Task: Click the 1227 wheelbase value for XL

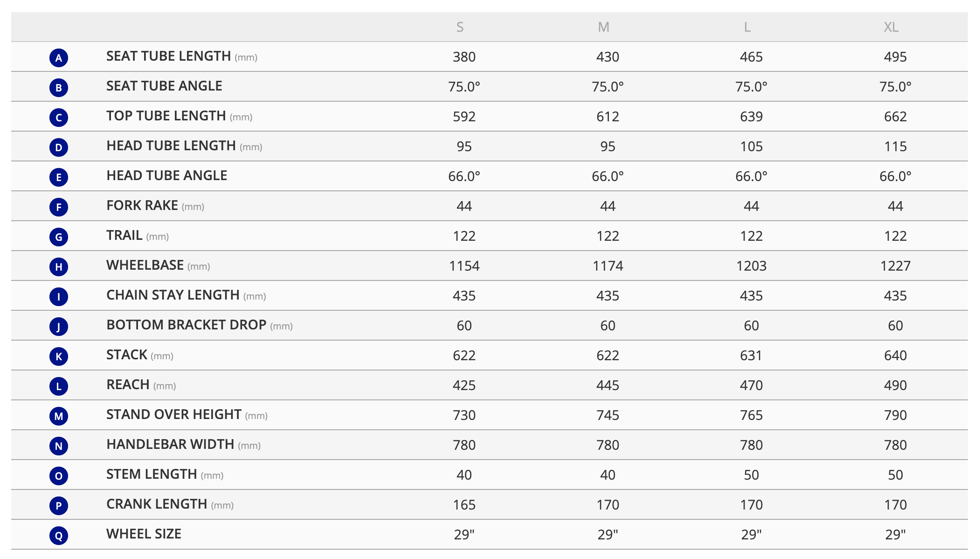Action: pos(895,266)
